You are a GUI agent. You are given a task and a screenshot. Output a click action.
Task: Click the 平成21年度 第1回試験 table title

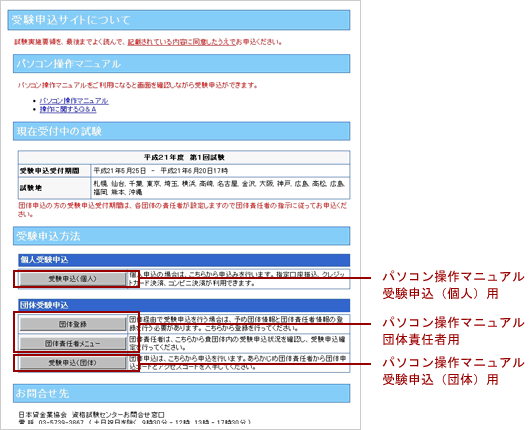(x=184, y=158)
